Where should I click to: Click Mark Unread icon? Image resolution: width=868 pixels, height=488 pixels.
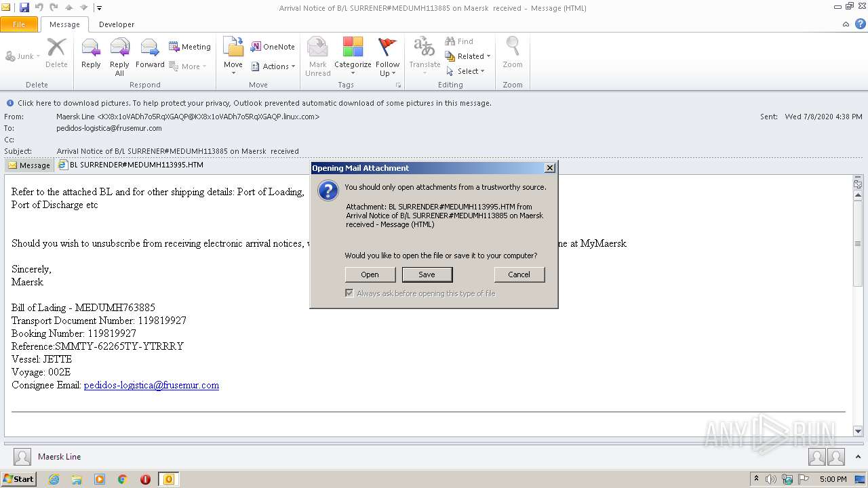coord(317,56)
